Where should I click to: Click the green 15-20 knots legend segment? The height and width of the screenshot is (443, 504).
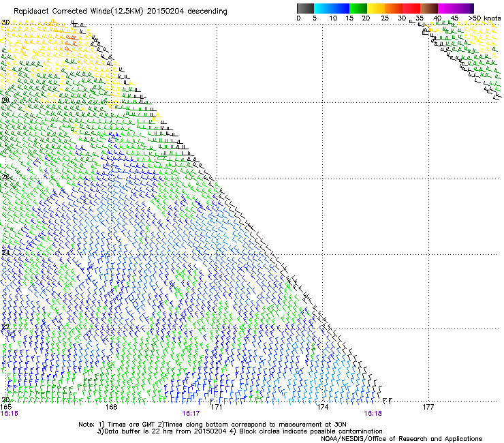[358, 8]
